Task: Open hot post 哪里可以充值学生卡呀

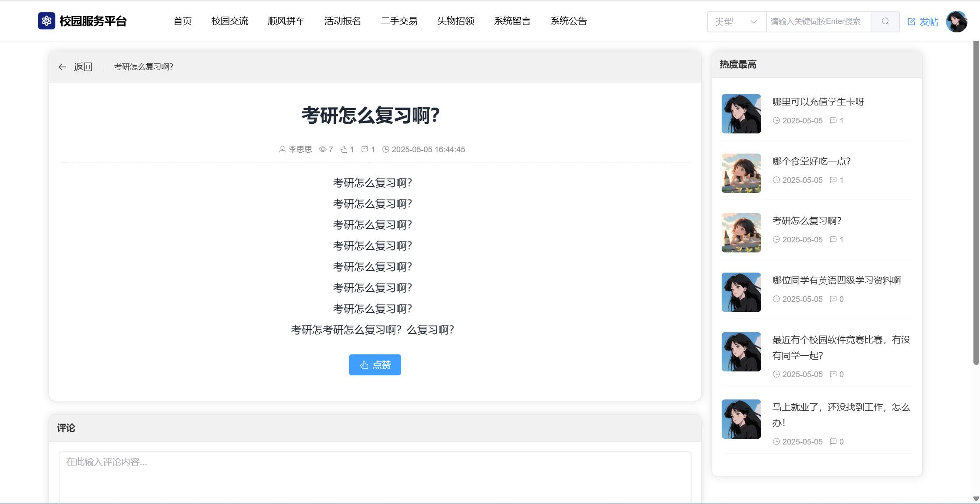Action: pyautogui.click(x=818, y=102)
